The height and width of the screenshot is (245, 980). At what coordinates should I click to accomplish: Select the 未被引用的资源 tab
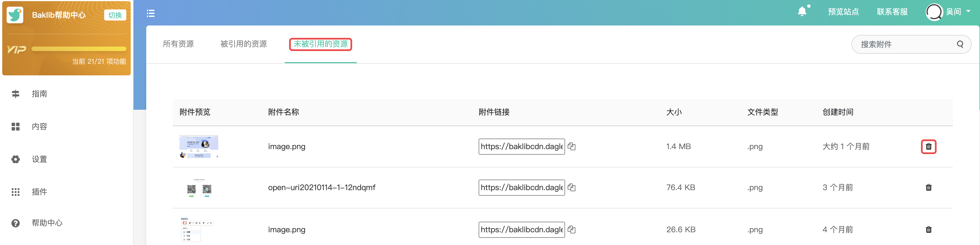point(320,44)
